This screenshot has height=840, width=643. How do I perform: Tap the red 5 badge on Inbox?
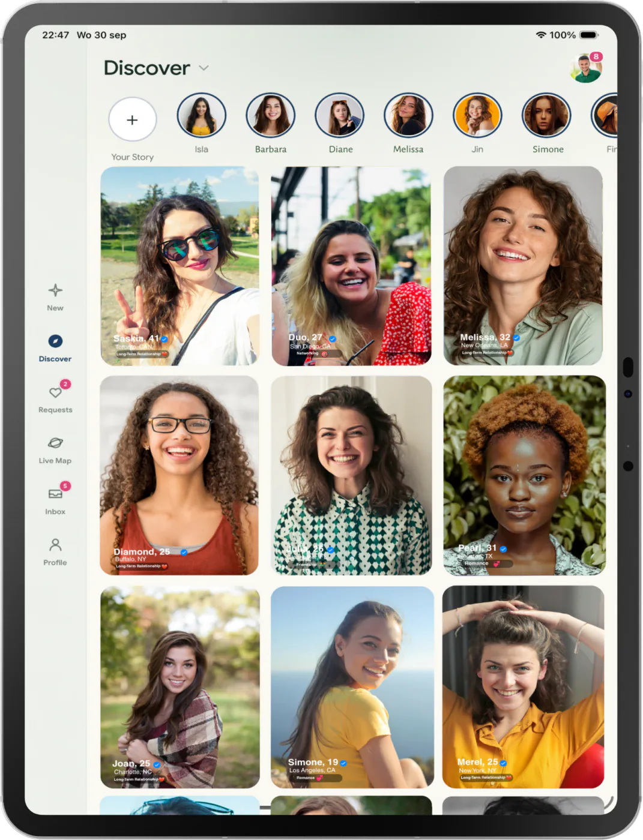click(65, 486)
